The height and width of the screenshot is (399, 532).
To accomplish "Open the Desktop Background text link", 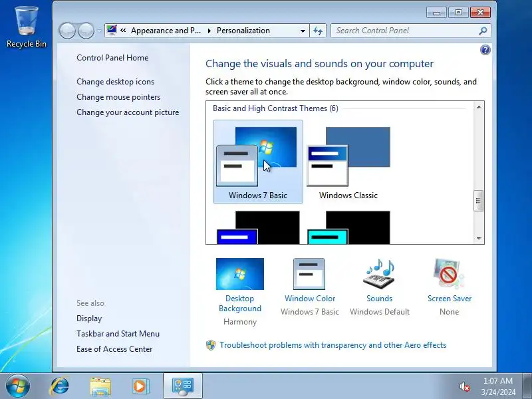I will [x=240, y=303].
